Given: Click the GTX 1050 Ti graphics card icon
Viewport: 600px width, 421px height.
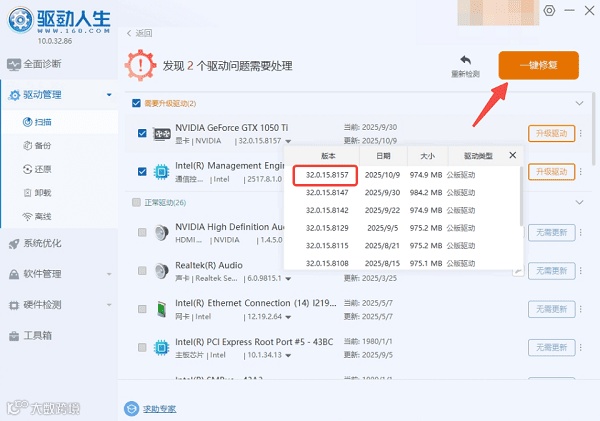Looking at the screenshot, I should [x=162, y=134].
